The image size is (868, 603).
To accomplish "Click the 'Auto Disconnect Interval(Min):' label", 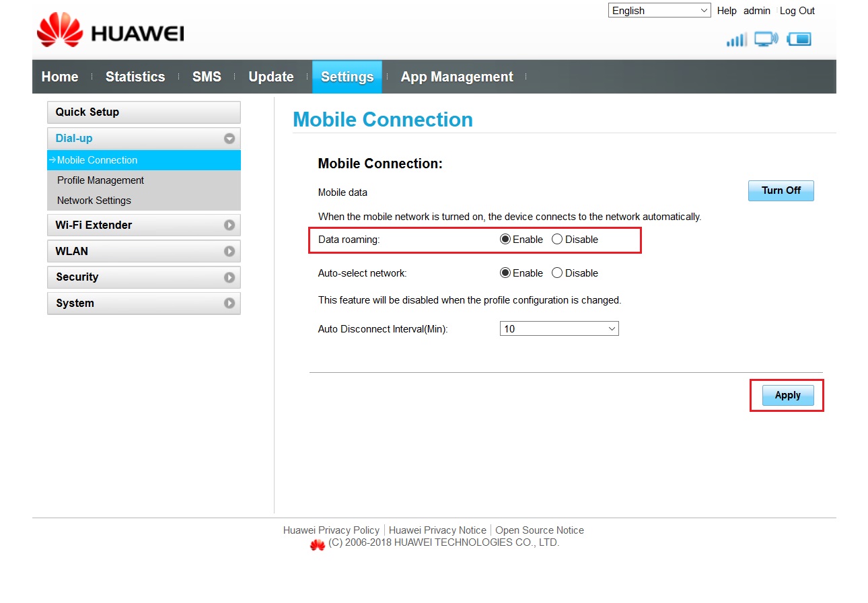I will coord(383,330).
